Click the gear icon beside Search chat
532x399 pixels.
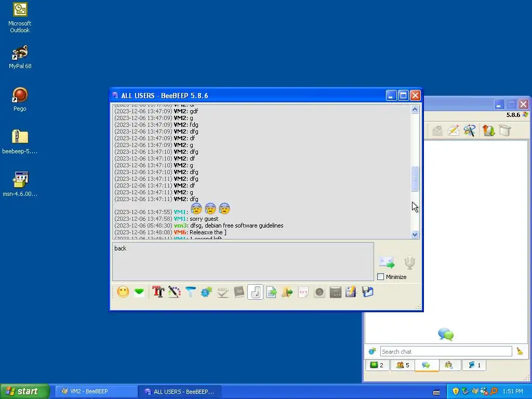pyautogui.click(x=372, y=352)
